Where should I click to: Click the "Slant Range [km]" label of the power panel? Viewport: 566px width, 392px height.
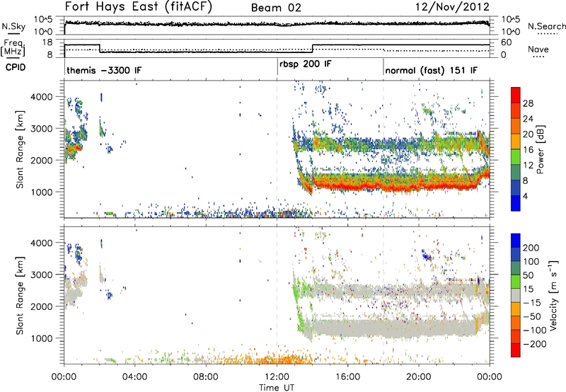(20, 149)
